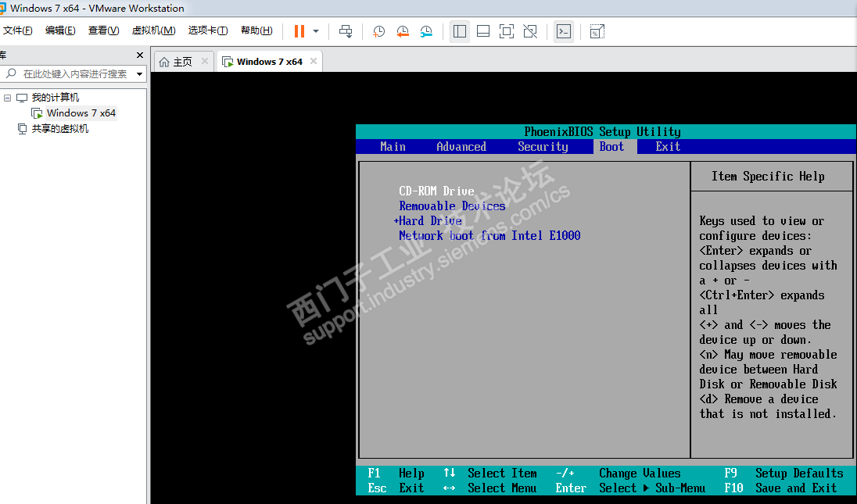
Task: Open the 文件(F) menu
Action: pos(17,30)
